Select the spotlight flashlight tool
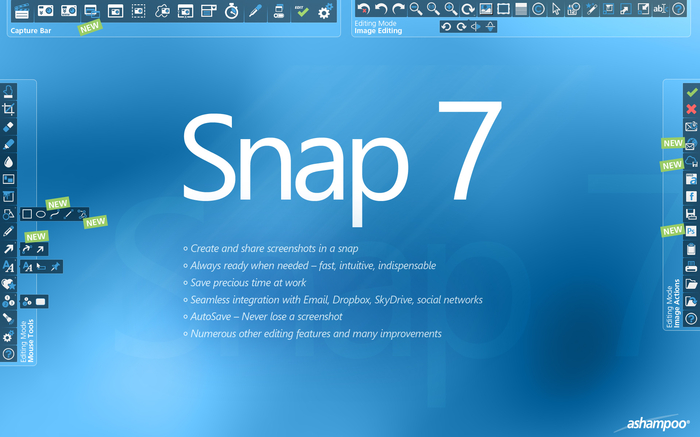The width and height of the screenshot is (700, 437). pyautogui.click(x=8, y=319)
